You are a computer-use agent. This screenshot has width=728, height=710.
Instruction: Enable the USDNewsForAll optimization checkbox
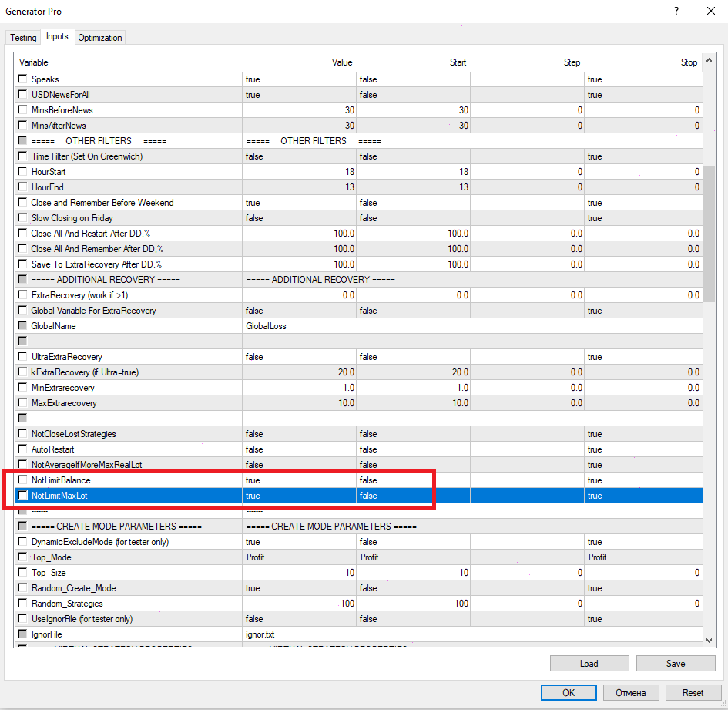22,94
